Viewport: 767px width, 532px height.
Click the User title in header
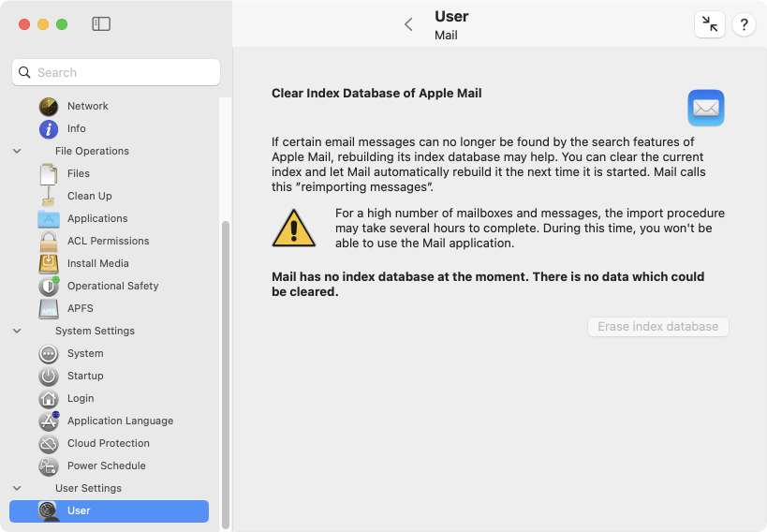coord(451,17)
